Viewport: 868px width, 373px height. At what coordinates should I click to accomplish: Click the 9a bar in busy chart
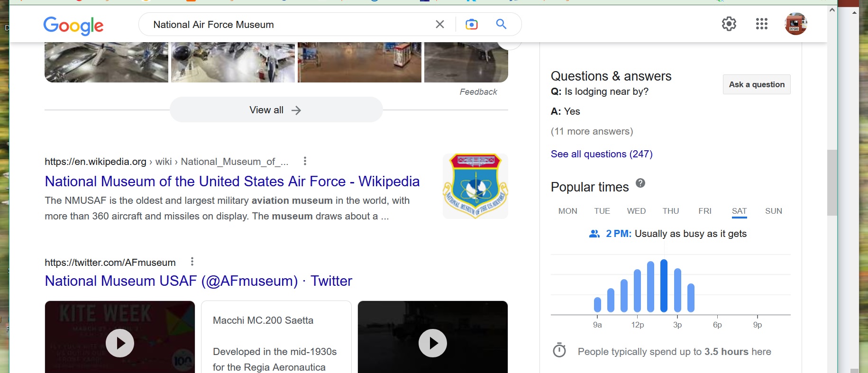tap(597, 304)
